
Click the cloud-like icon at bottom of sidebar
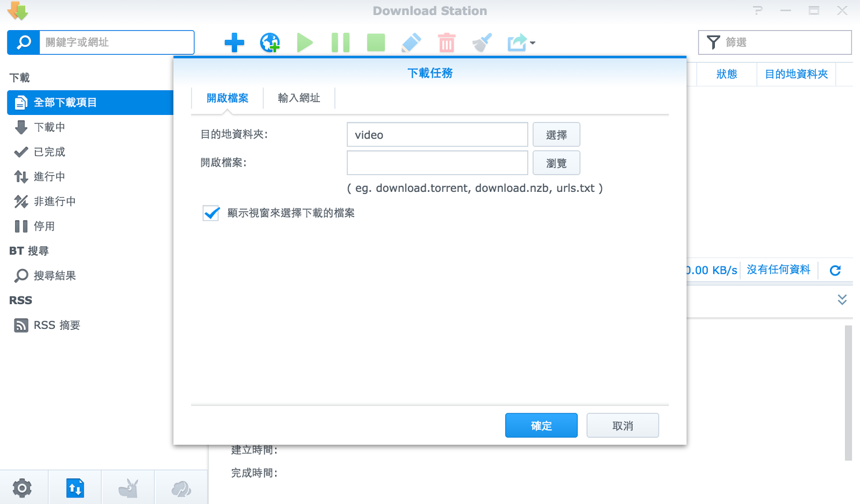pyautogui.click(x=181, y=488)
